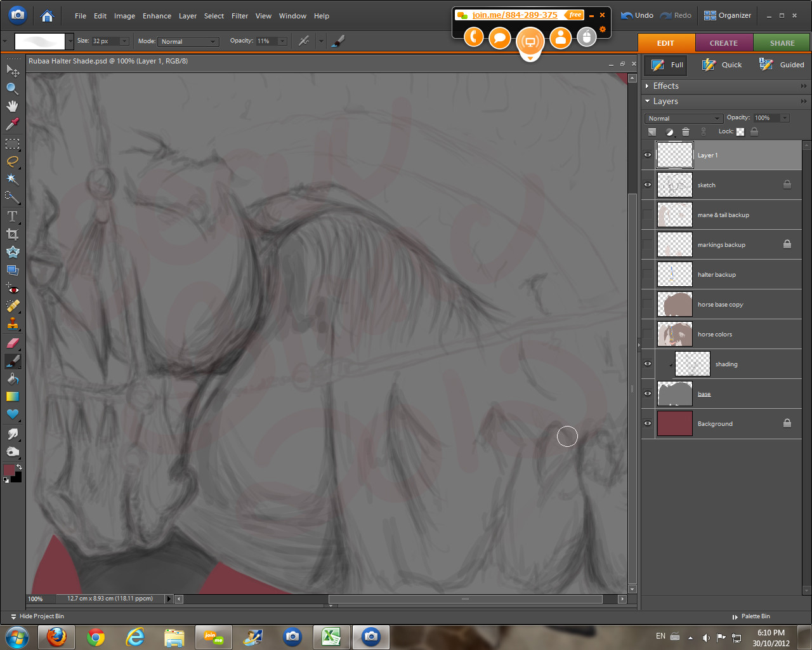
Task: Switch to the SHARE tab
Action: click(782, 43)
